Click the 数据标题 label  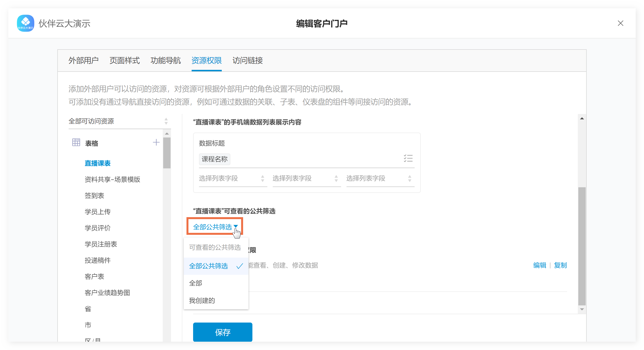(212, 143)
